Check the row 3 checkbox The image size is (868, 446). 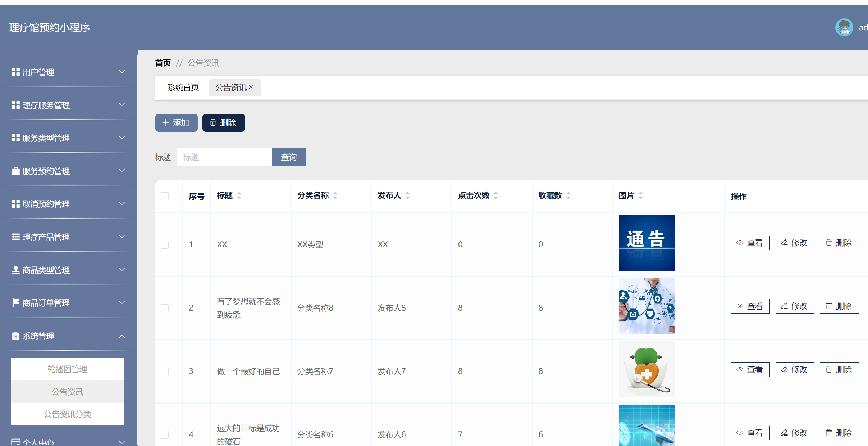[165, 371]
